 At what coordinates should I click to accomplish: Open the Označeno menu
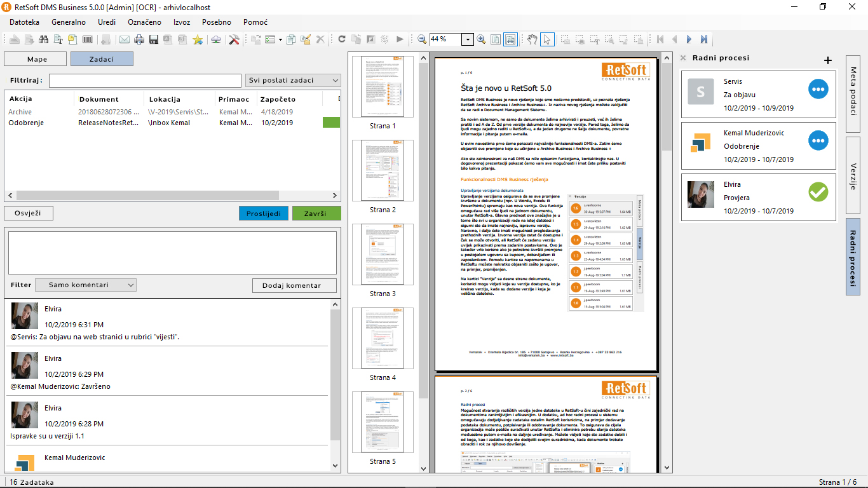[144, 22]
